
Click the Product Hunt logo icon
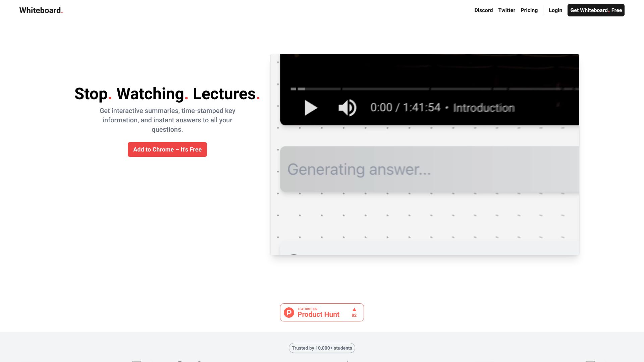coord(289,312)
